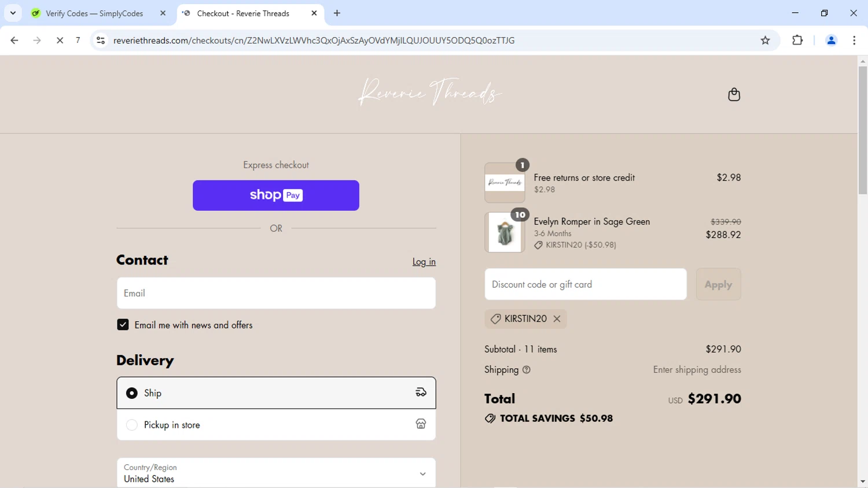Click the browser address bar URL
The height and width of the screenshot is (488, 868).
[314, 41]
